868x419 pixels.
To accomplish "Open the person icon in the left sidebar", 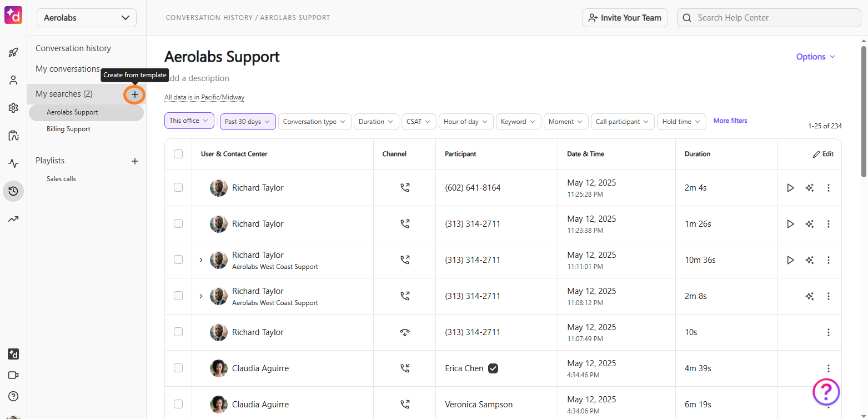I will 13,80.
